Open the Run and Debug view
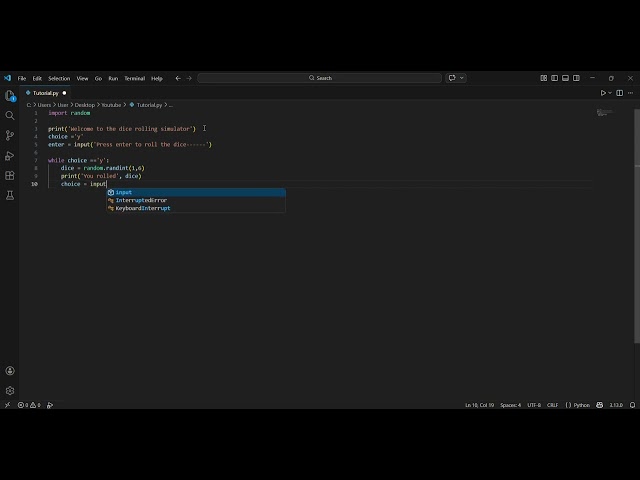This screenshot has height=480, width=640. click(x=10, y=156)
